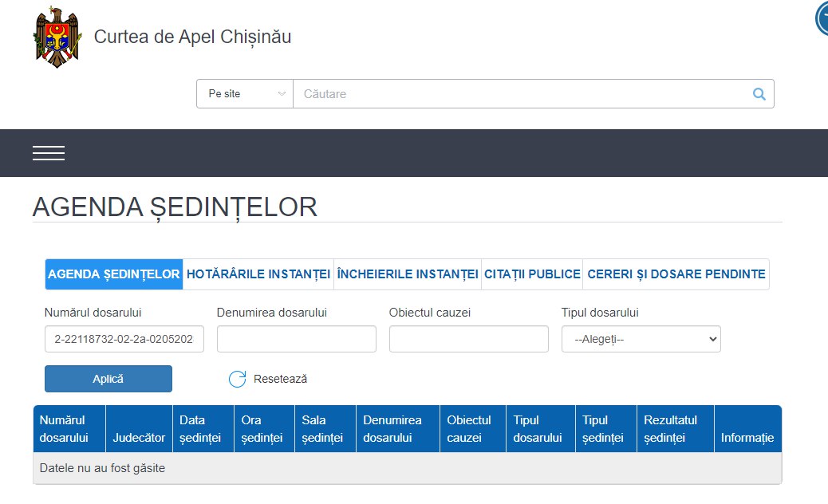
Task: Click the Obiectul cauzei input field
Action: (468, 339)
